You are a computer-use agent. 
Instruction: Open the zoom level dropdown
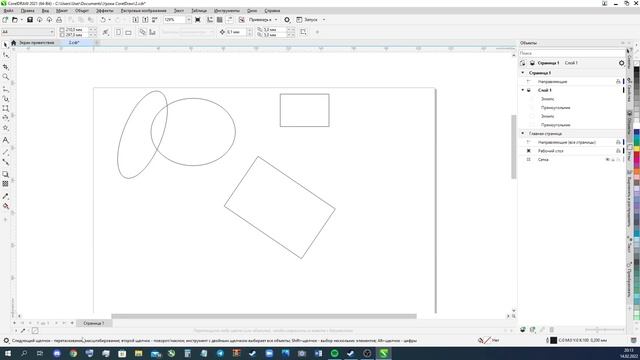[x=189, y=20]
